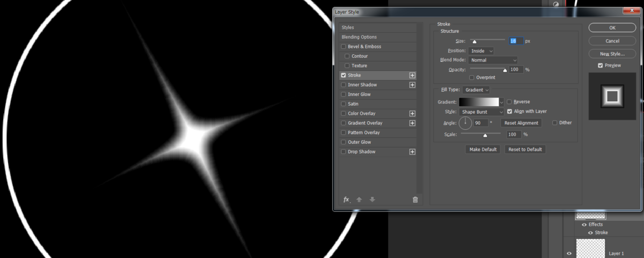Click the plus icon beside Gradient Overlay
644x258 pixels.
point(412,123)
